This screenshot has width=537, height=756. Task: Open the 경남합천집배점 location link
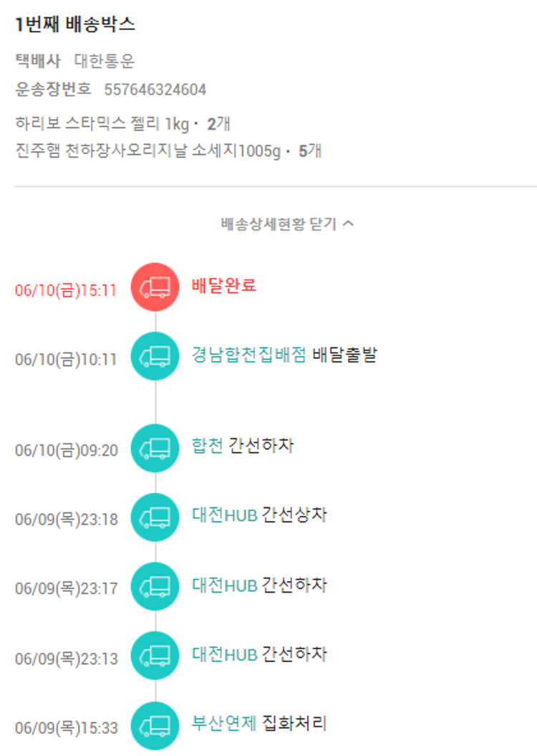(x=249, y=355)
